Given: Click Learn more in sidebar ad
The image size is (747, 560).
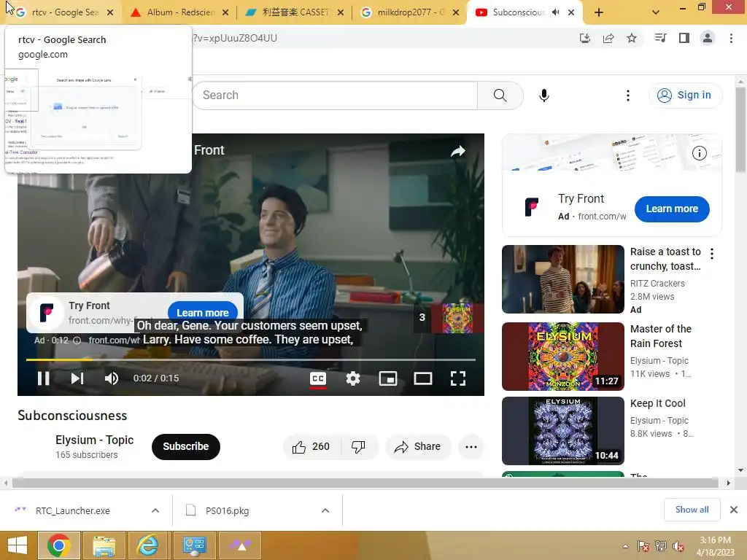Looking at the screenshot, I should 672,209.
